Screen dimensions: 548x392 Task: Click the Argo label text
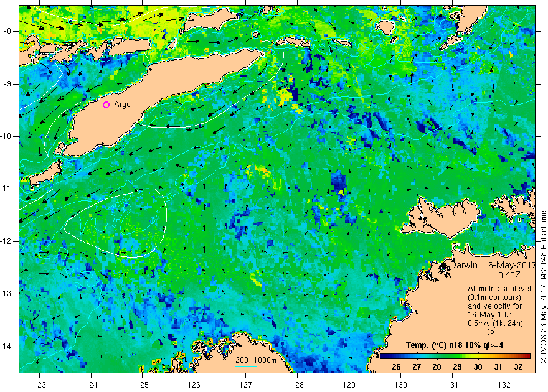coord(122,105)
